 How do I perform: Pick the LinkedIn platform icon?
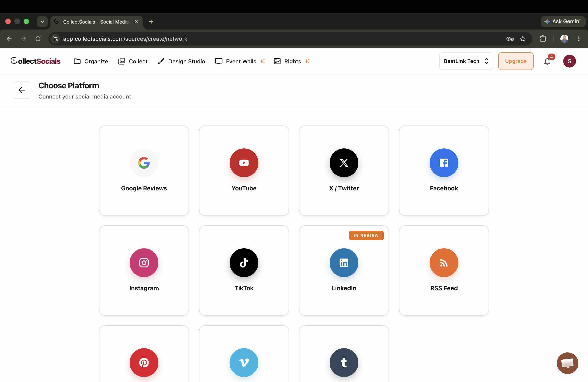click(344, 263)
